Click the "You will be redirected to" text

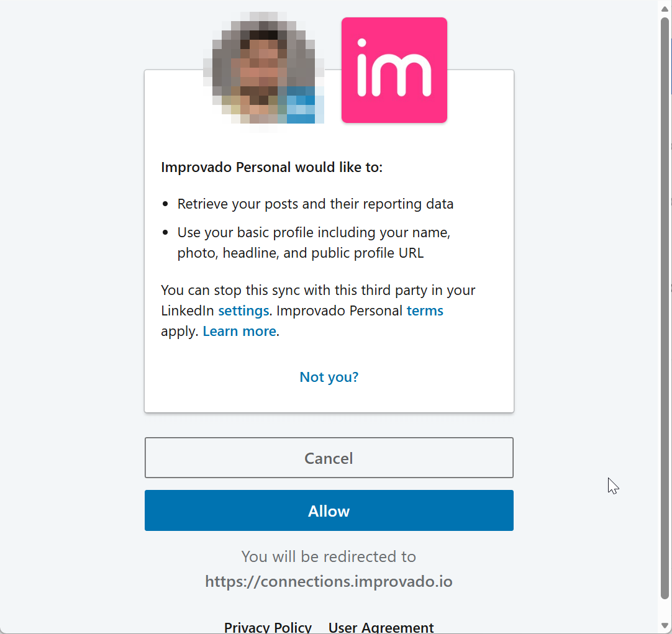coord(329,556)
